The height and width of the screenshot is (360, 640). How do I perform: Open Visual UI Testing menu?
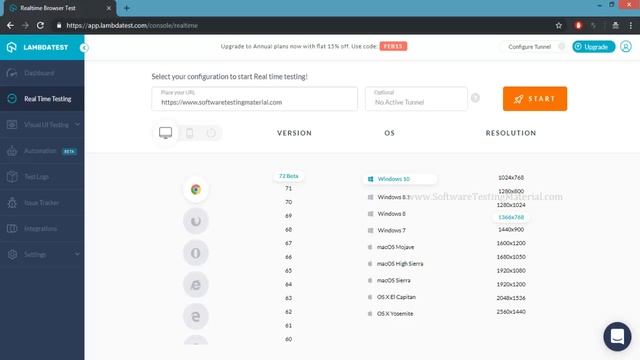pyautogui.click(x=42, y=124)
